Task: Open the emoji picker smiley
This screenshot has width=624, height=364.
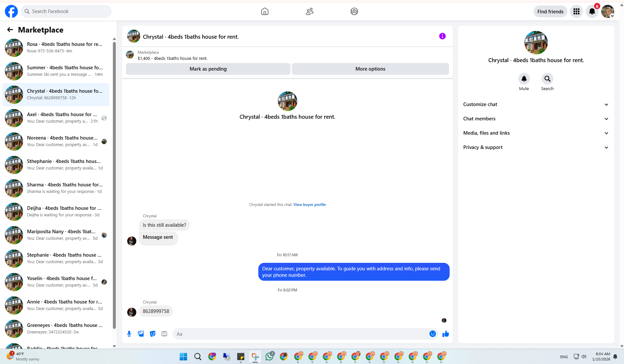Action: point(432,334)
